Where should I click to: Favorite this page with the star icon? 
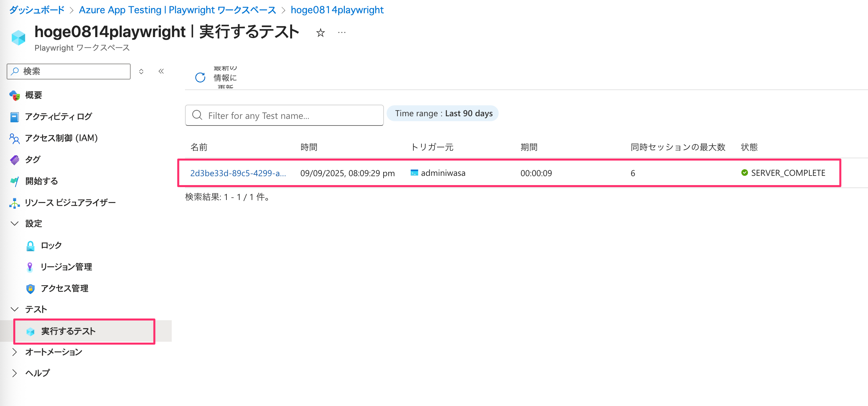click(321, 33)
